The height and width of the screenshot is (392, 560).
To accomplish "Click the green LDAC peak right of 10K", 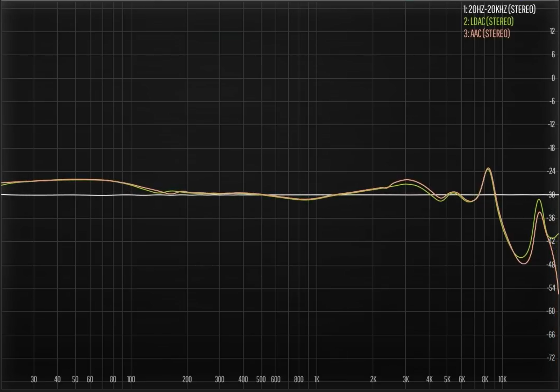I will [539, 200].
